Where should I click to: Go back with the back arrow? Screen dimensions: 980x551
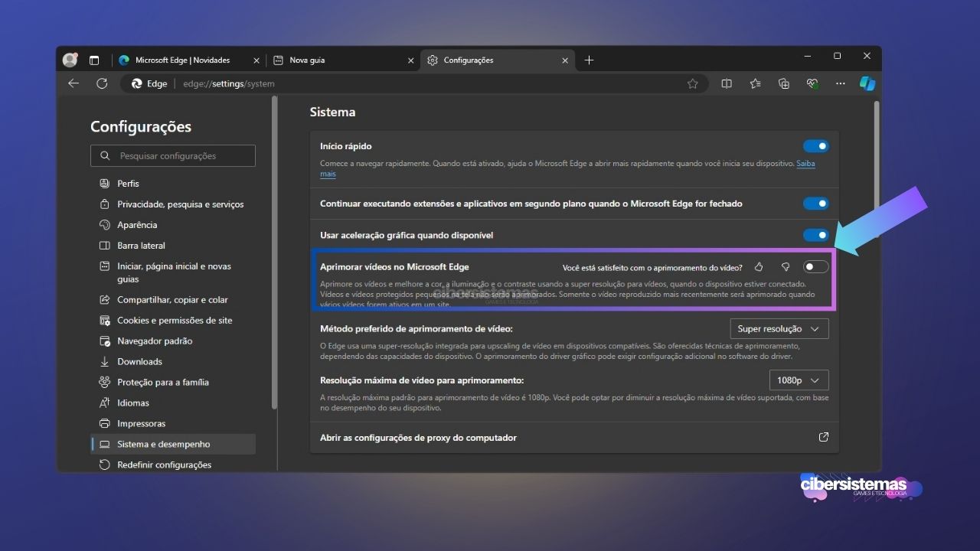[73, 83]
